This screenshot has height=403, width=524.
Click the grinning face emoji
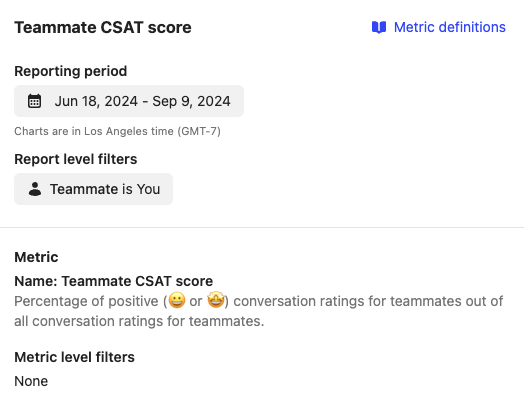pyautogui.click(x=177, y=300)
